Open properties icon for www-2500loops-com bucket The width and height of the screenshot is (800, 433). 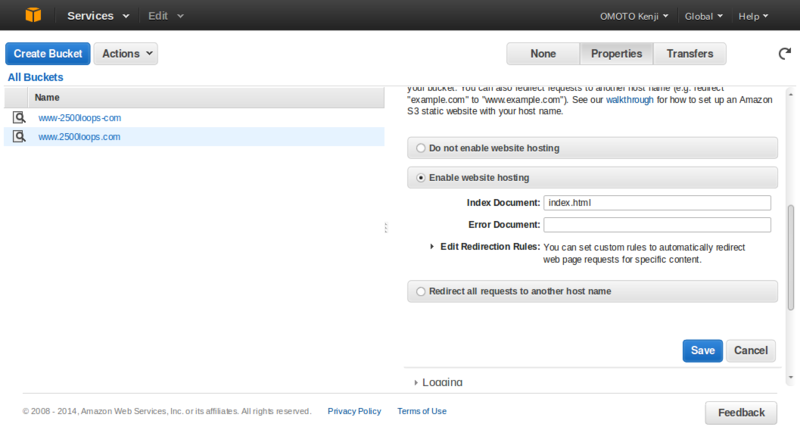click(x=19, y=118)
